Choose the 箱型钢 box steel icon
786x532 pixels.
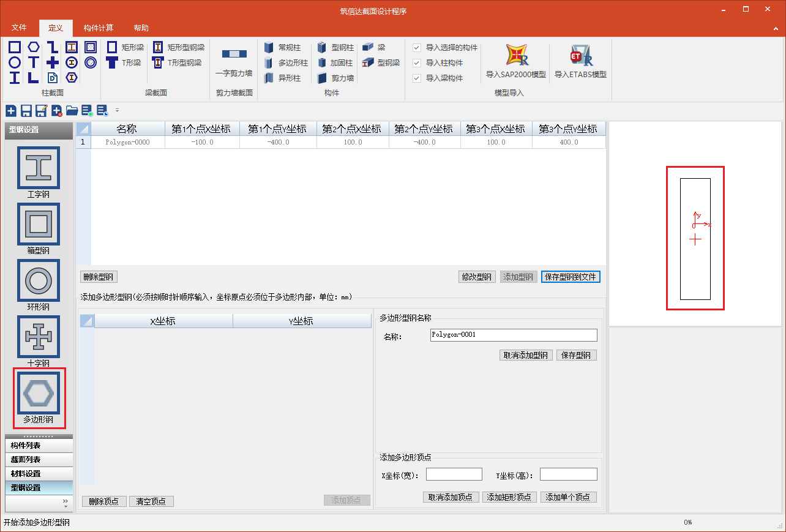(x=39, y=224)
